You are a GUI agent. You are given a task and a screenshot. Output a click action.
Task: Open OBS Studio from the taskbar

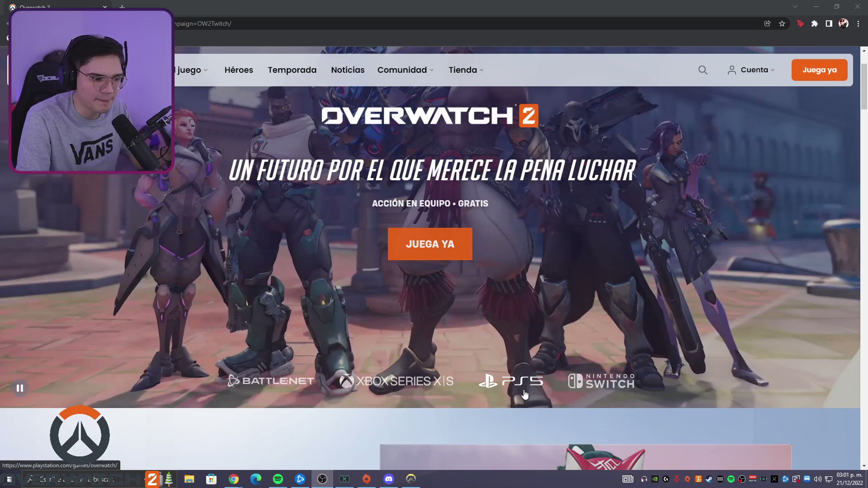322,479
